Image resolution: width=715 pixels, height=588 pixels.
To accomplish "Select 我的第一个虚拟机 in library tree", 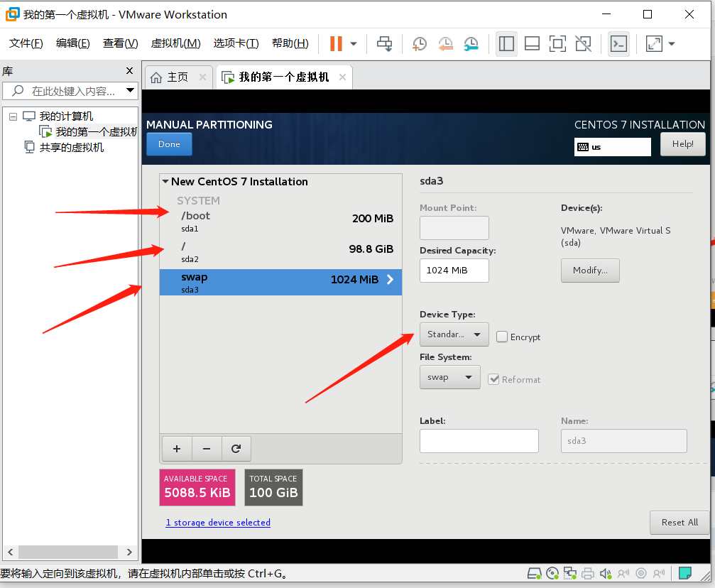I will click(96, 132).
